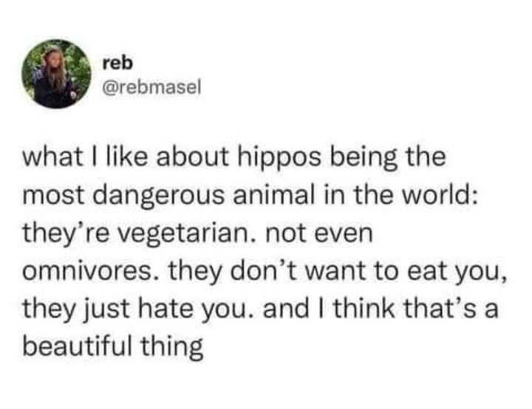
Task: Open the @rebmasel handle link
Action: [152, 88]
